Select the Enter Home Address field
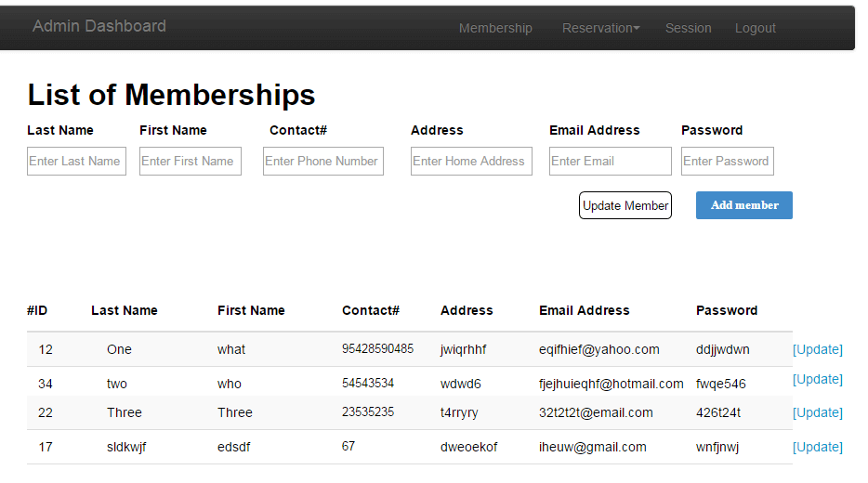This screenshot has width=868, height=483. [471, 161]
